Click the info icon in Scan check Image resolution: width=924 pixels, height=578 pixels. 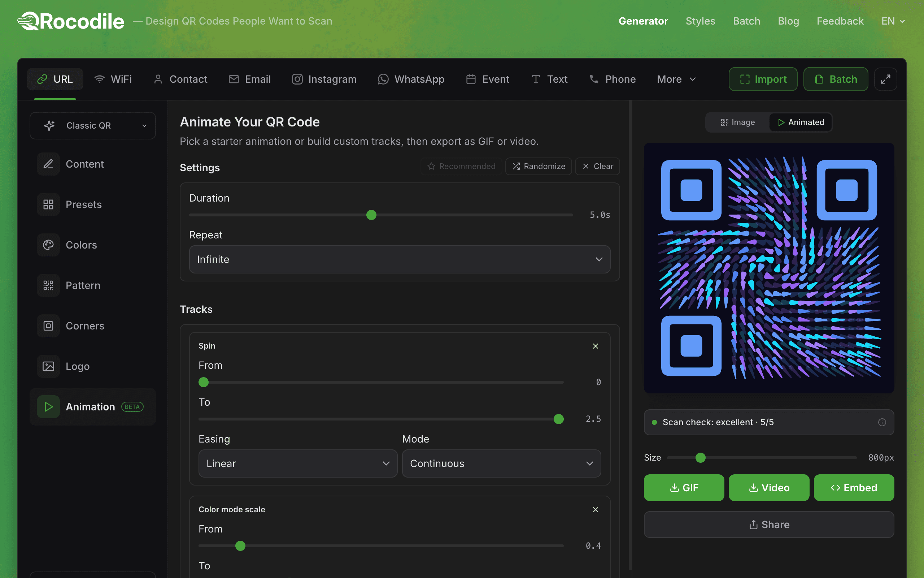pos(882,422)
